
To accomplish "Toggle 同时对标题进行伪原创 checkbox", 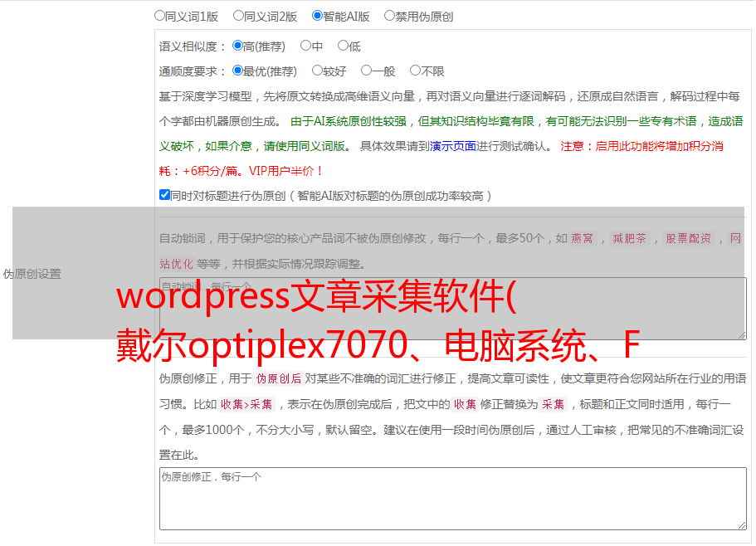I will pyautogui.click(x=164, y=195).
